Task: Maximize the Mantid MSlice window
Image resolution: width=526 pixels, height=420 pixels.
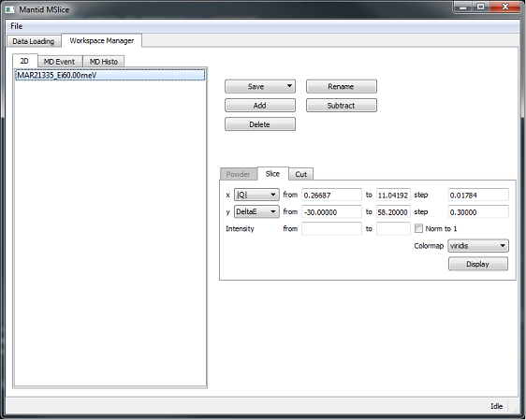Action: pyautogui.click(x=481, y=7)
